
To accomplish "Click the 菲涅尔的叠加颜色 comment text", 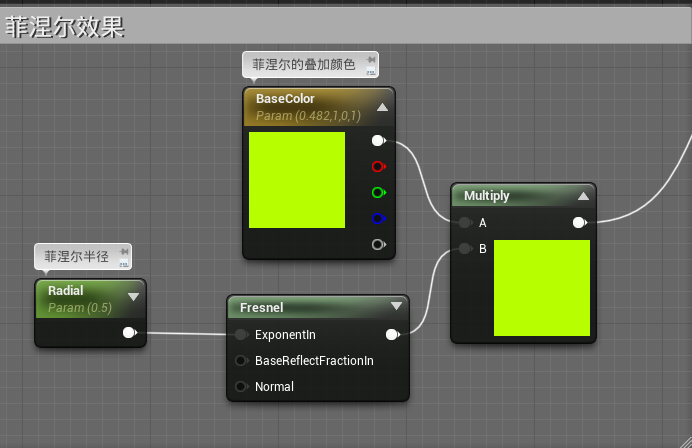I will coord(304,64).
